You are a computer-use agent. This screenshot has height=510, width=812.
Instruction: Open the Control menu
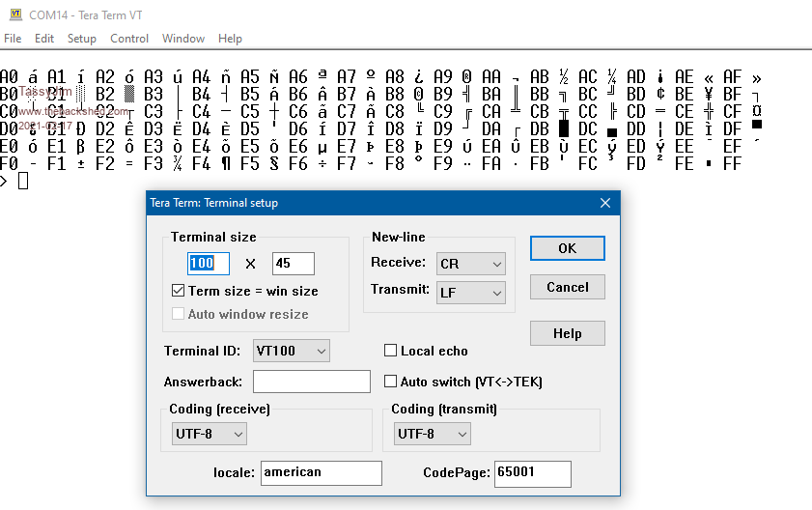[129, 39]
